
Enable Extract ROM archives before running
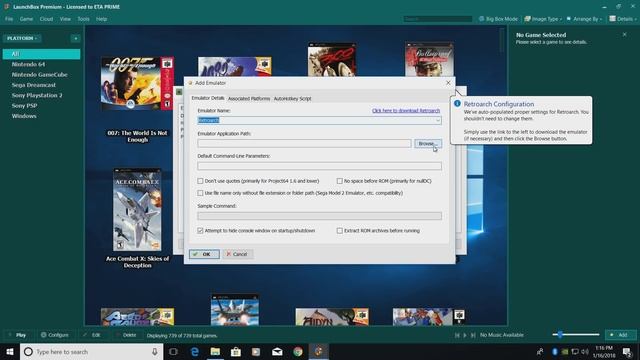coord(340,231)
